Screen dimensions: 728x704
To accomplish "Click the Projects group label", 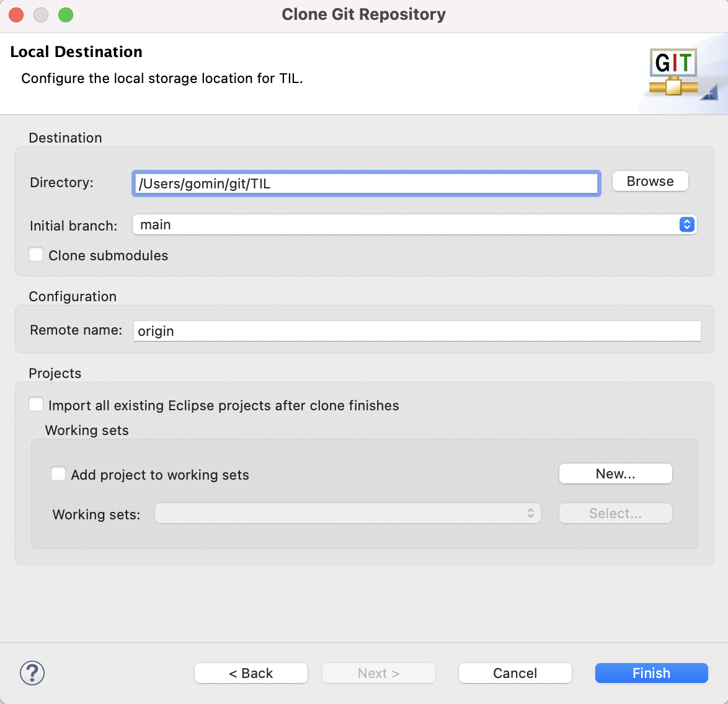I will point(55,374).
